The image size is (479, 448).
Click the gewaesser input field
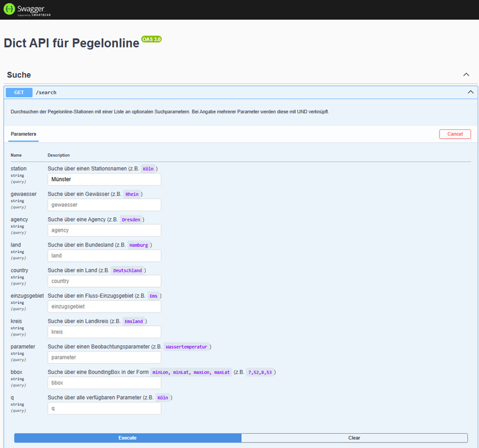104,205
